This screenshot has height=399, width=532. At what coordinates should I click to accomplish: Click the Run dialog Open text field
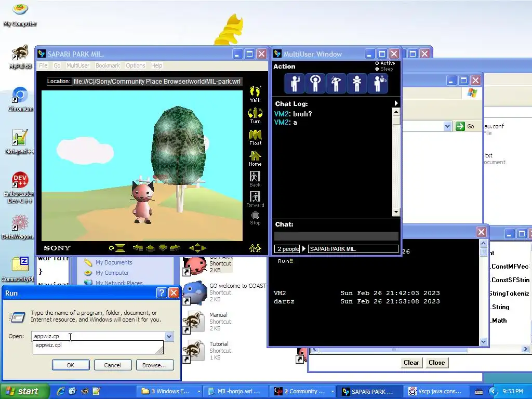pos(98,336)
